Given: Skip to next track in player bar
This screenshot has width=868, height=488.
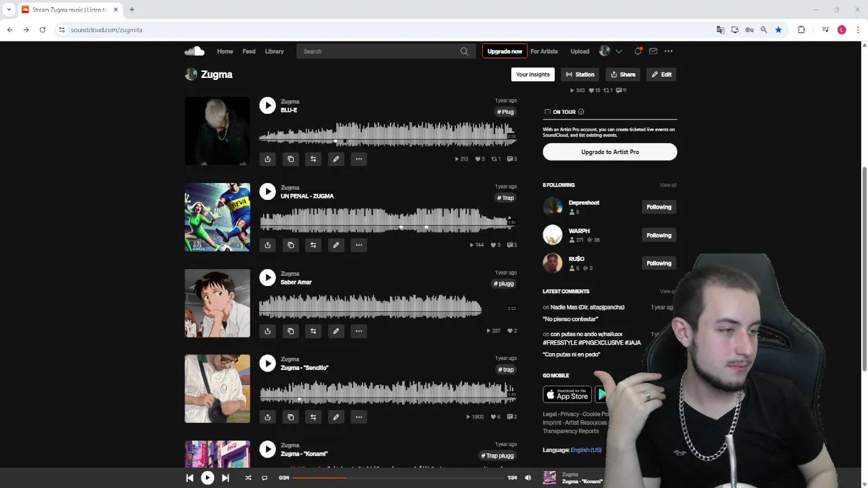Looking at the screenshot, I should (225, 478).
